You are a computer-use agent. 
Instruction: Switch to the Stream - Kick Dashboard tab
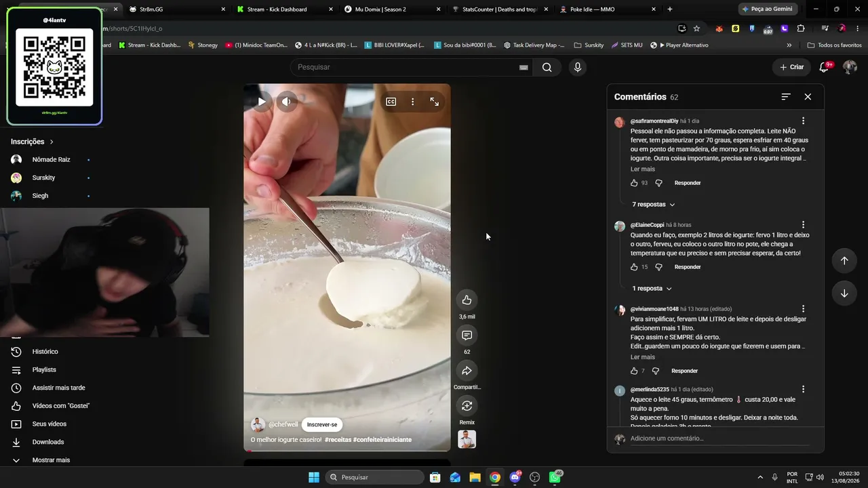point(285,9)
